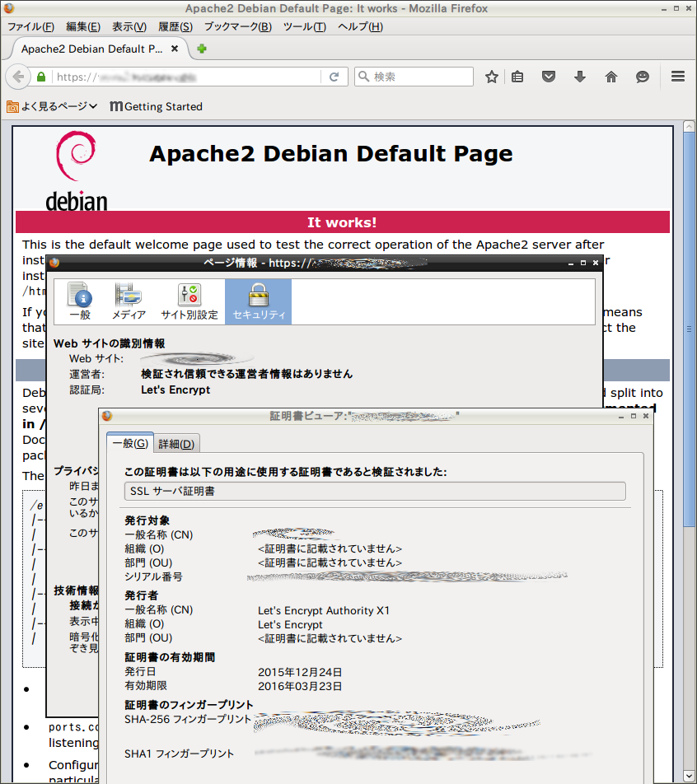Screen dimensions: 697x784
Task: Open the 履歴(S) menu
Action: 175,26
